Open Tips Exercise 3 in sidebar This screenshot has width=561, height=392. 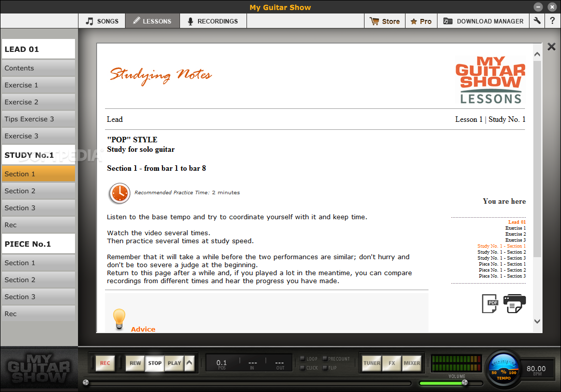38,119
